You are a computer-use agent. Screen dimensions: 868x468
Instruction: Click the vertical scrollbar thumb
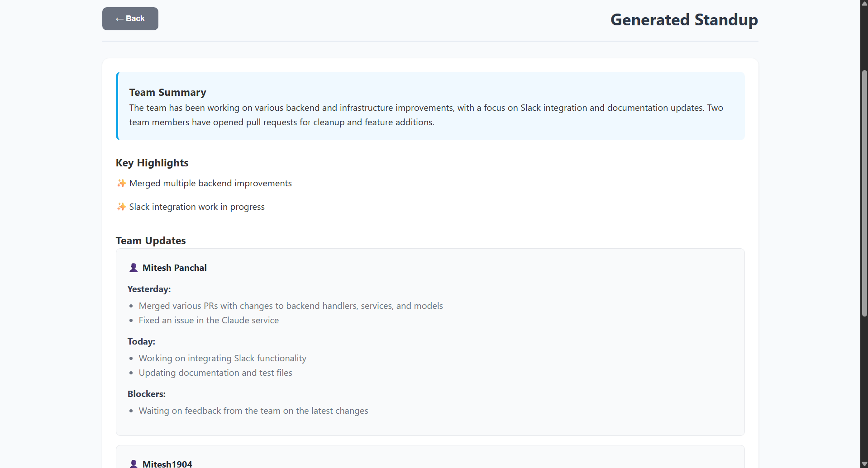coord(864,193)
